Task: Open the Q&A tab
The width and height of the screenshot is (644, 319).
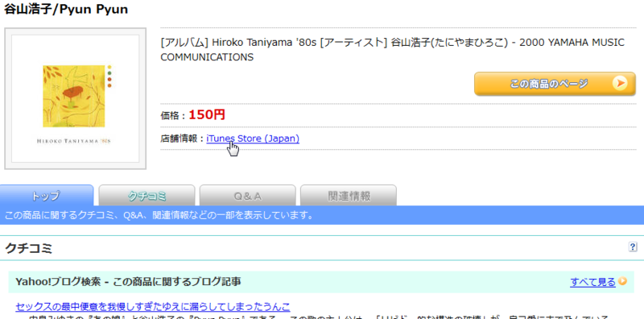Action: pyautogui.click(x=248, y=196)
